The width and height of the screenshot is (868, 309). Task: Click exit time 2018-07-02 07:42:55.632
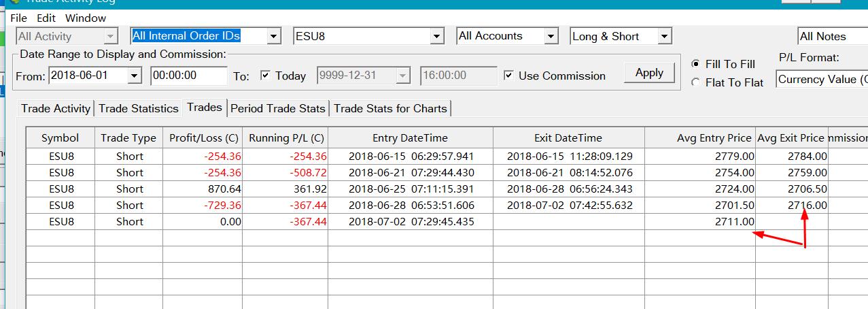pyautogui.click(x=570, y=206)
